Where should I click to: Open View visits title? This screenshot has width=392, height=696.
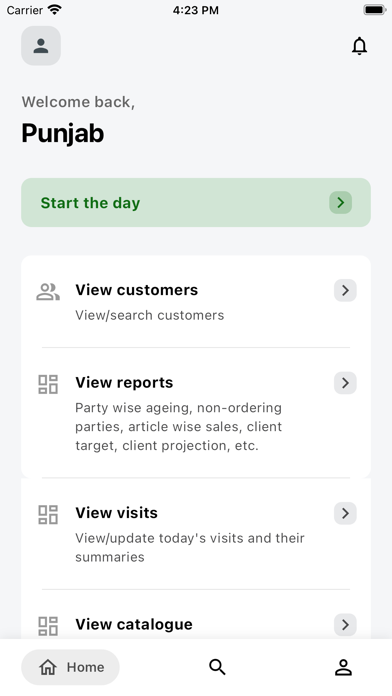click(x=116, y=513)
